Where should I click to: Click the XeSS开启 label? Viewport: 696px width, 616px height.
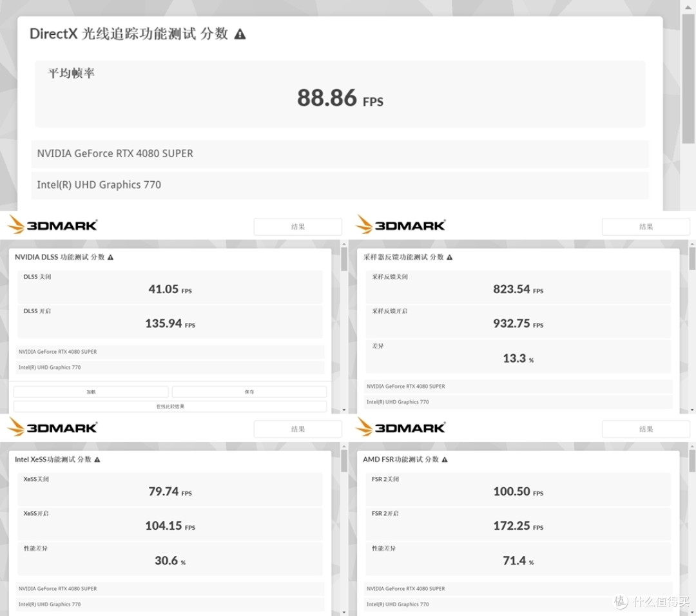tap(36, 514)
